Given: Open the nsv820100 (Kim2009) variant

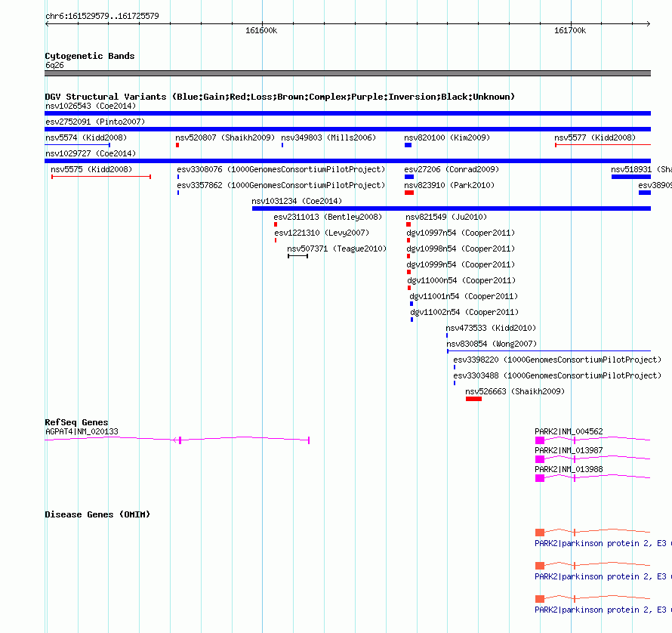Looking at the screenshot, I should point(447,137).
